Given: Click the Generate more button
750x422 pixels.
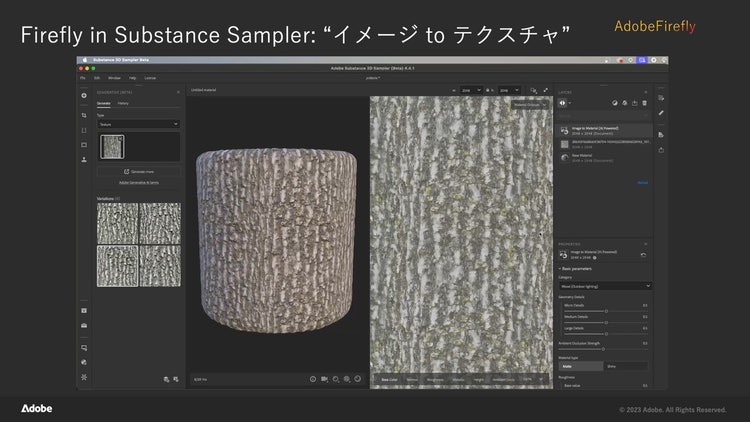Looking at the screenshot, I should 139,171.
